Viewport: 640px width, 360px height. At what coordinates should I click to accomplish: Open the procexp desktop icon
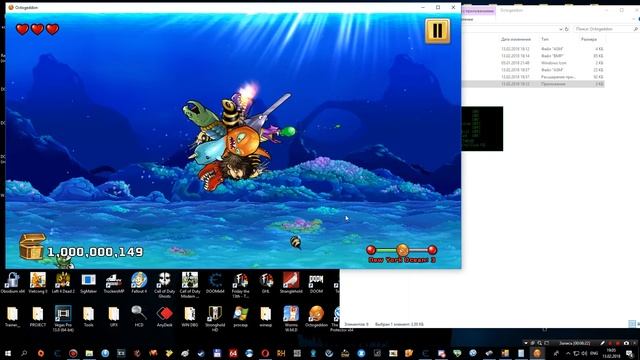pyautogui.click(x=240, y=317)
